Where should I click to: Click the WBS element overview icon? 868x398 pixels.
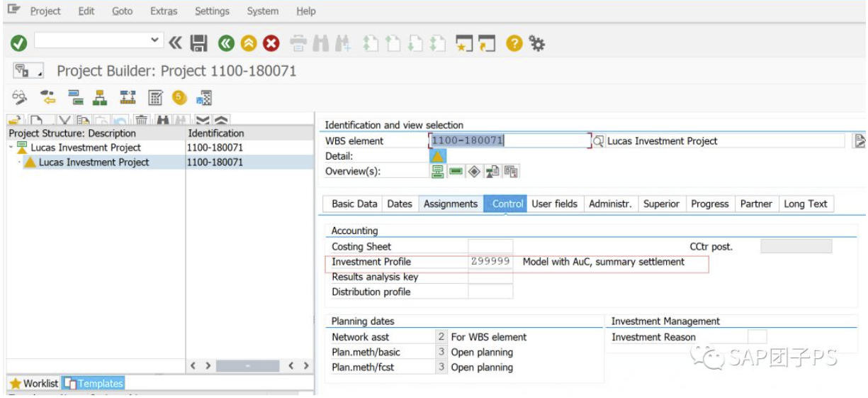click(438, 171)
